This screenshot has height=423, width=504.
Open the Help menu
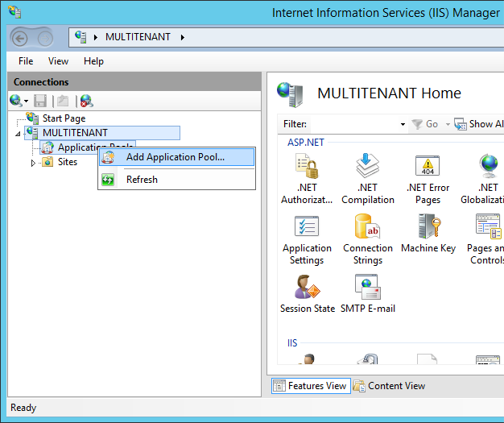tap(93, 61)
